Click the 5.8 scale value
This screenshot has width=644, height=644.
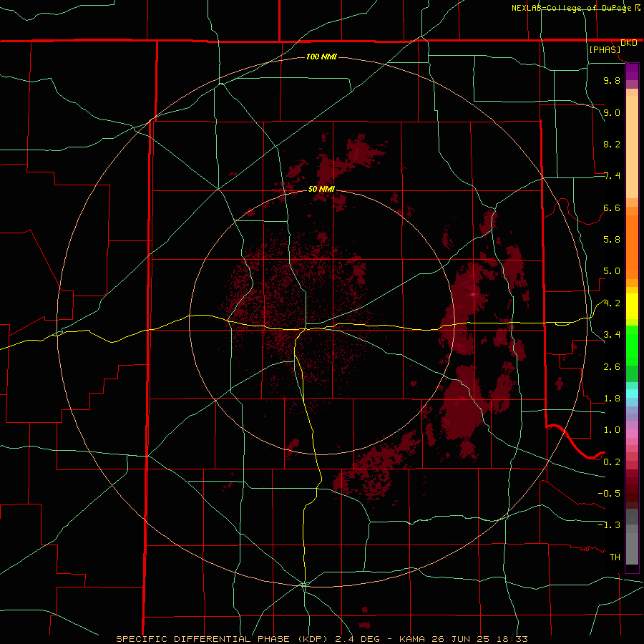pyautogui.click(x=612, y=240)
